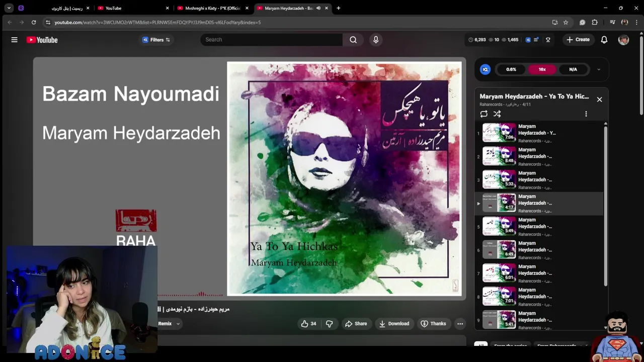Select the 0.6% pill in vidIQ bar
Viewport: 644px width, 362px height.
(511, 69)
